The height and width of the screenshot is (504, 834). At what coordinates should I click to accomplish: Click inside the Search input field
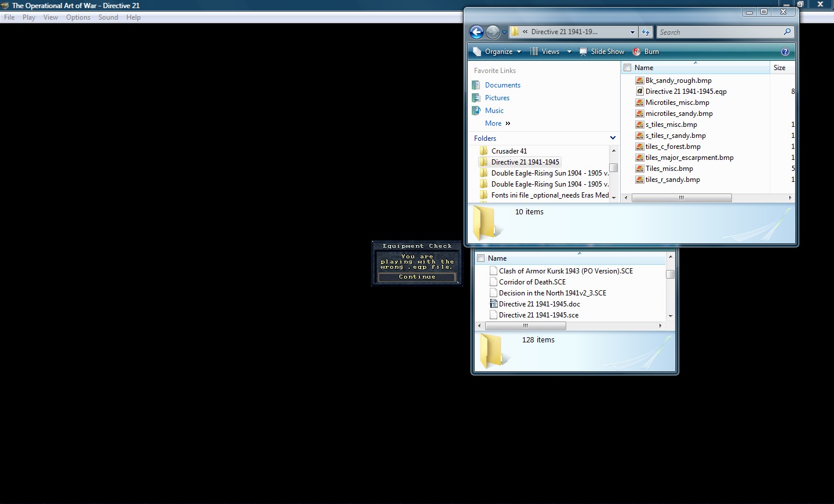(x=719, y=32)
